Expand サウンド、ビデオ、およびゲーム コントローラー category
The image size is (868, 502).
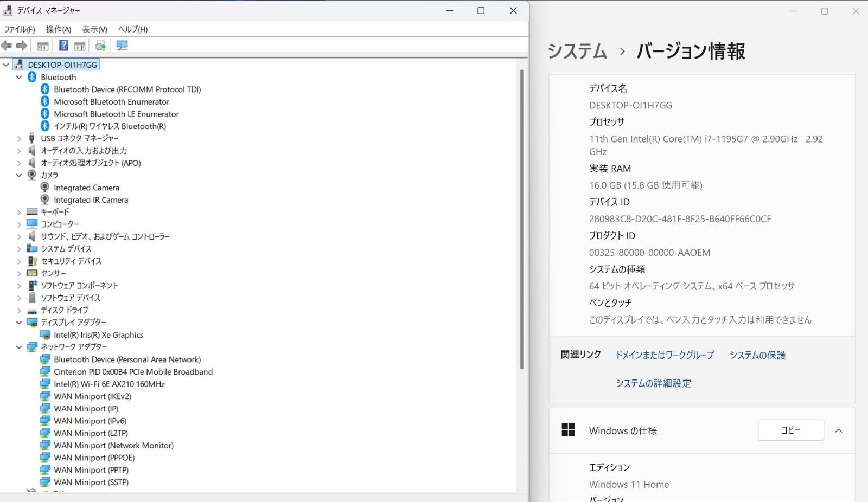(19, 236)
